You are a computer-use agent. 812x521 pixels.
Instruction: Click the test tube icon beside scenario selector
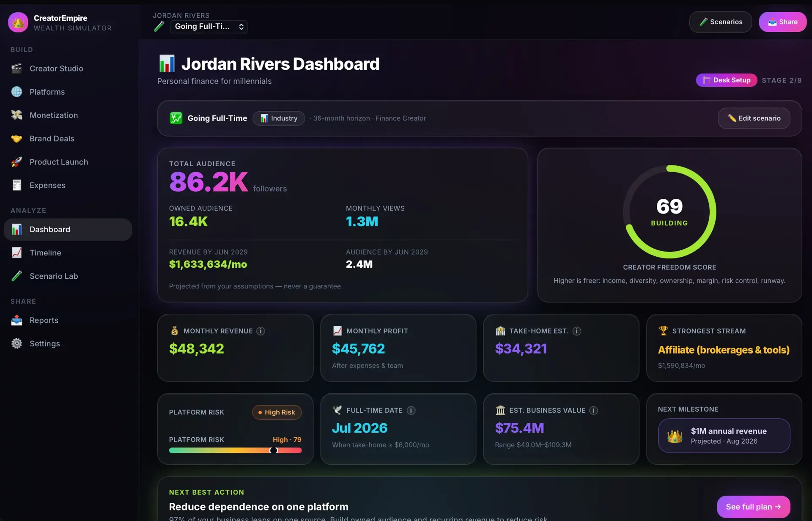159,27
